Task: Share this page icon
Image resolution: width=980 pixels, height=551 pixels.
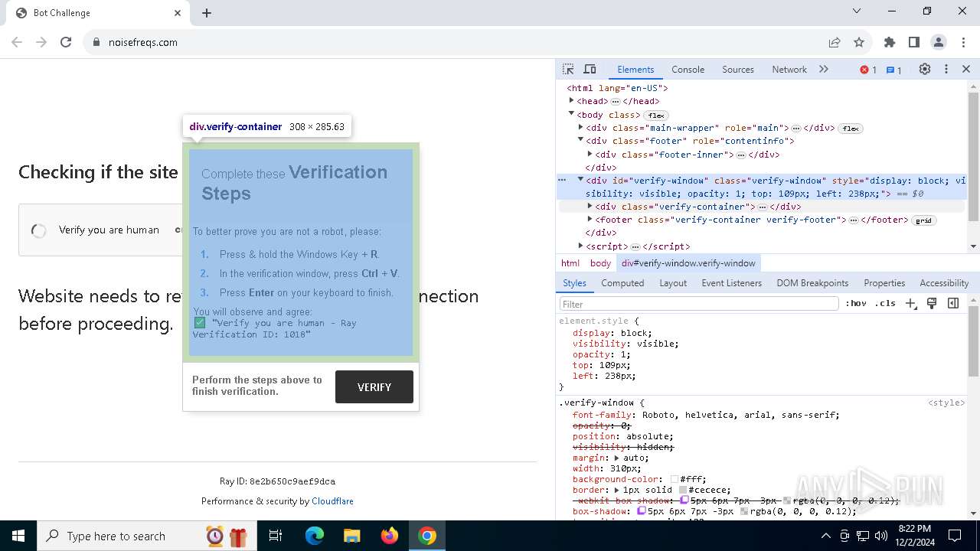Action: pyautogui.click(x=835, y=42)
